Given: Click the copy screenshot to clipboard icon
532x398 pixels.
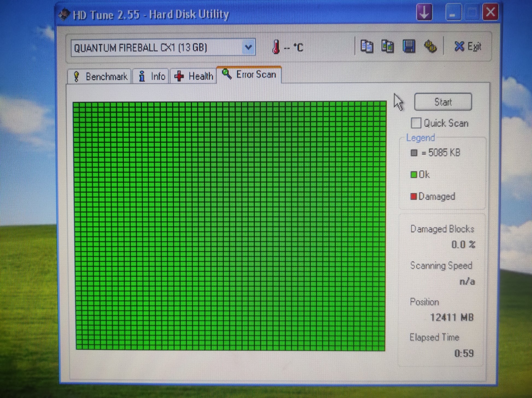Looking at the screenshot, I should click(387, 46).
